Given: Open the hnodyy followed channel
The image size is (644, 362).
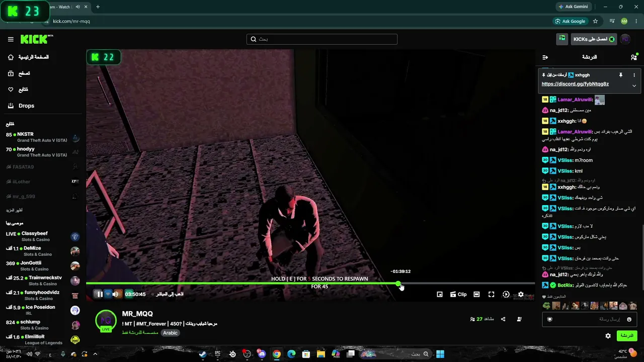Looking at the screenshot, I should pos(43,152).
